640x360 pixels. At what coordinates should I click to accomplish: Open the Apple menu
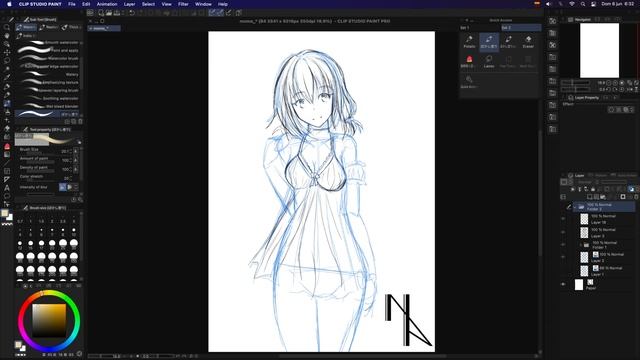(9, 4)
